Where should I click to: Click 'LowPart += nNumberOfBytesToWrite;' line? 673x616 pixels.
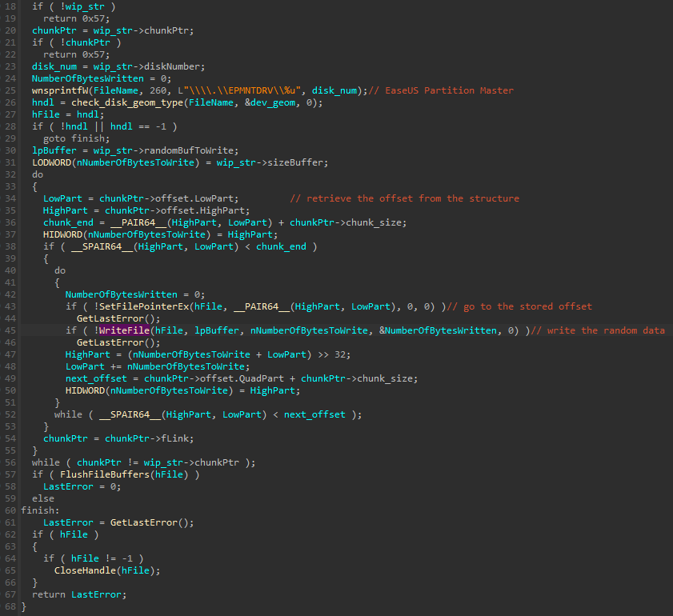point(158,366)
